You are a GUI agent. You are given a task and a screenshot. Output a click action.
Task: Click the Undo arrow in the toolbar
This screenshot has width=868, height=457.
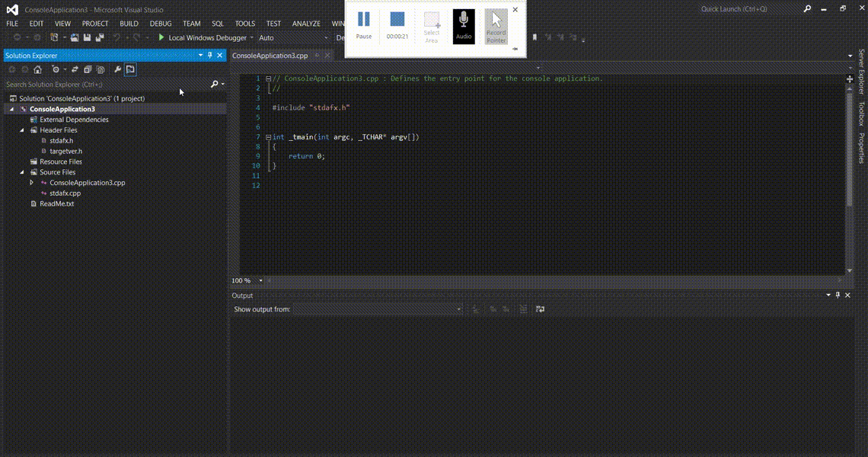coord(116,37)
